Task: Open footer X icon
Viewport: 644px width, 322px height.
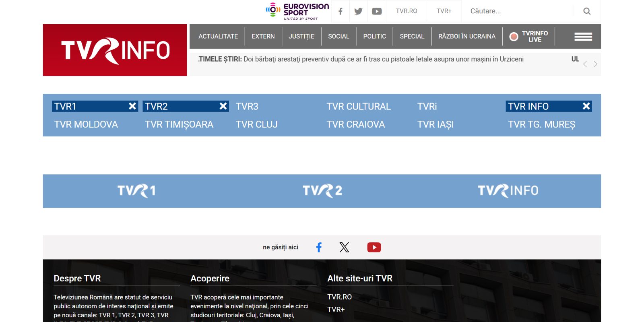Action: pyautogui.click(x=344, y=247)
